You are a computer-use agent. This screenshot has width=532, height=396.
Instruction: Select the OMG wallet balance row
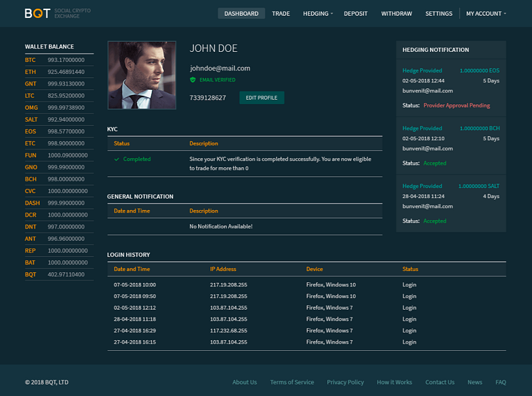(59, 108)
